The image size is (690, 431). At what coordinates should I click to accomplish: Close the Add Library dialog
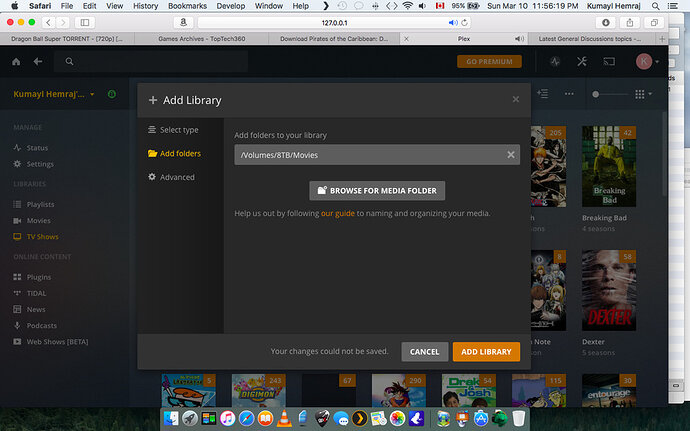coord(516,99)
